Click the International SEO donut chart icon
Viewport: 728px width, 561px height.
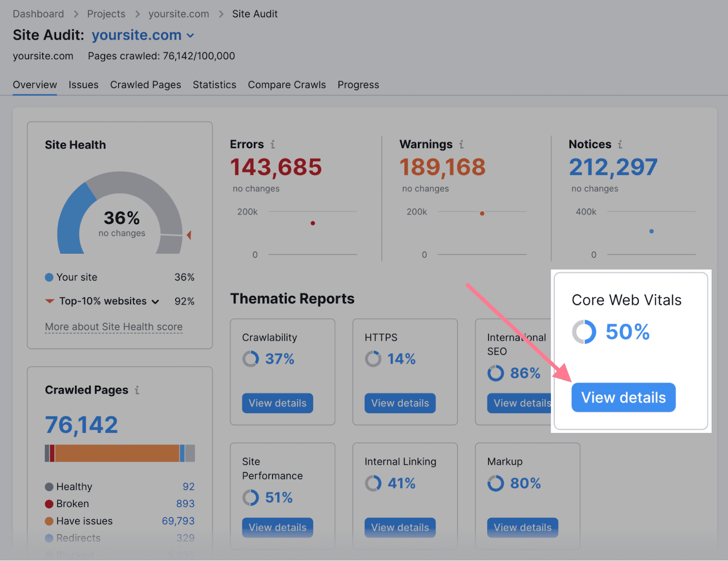495,373
